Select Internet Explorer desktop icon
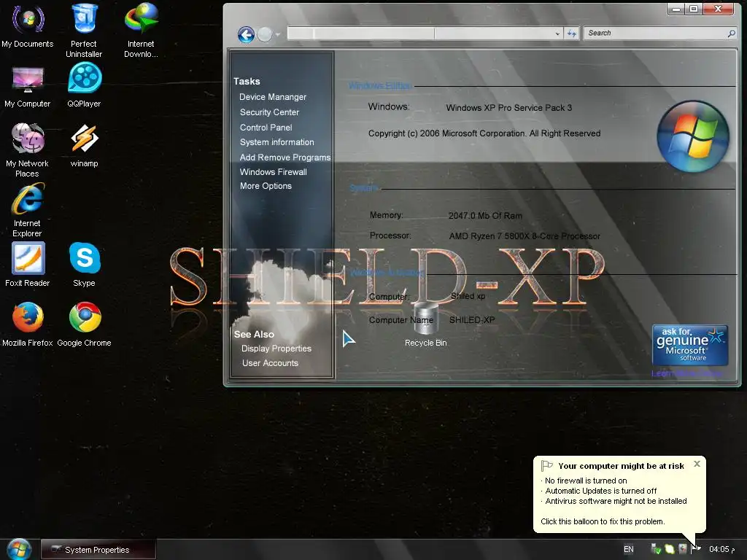747x560 pixels. (x=27, y=210)
